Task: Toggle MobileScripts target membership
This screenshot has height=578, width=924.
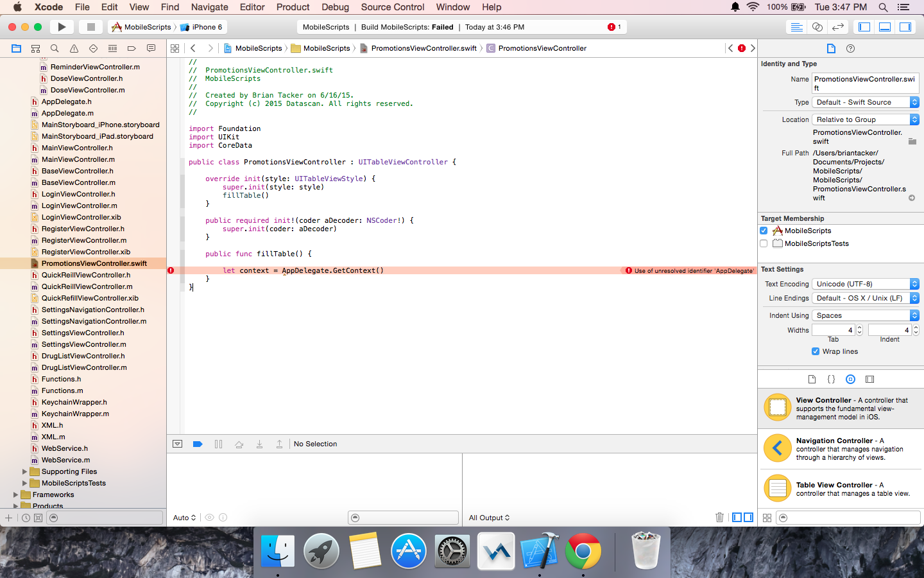Action: [x=764, y=231]
